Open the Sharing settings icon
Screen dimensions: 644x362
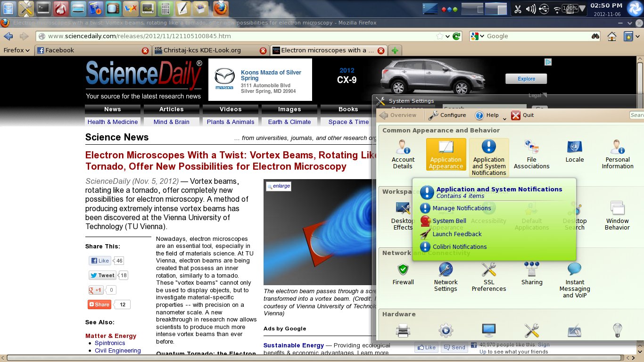pos(532,274)
